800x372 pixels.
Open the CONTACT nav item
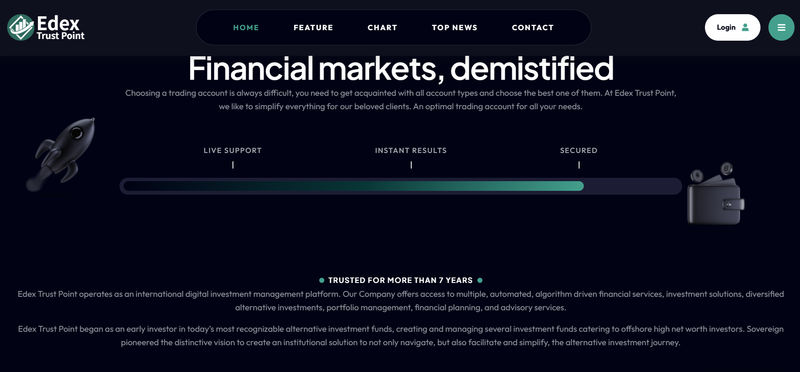[x=533, y=28]
